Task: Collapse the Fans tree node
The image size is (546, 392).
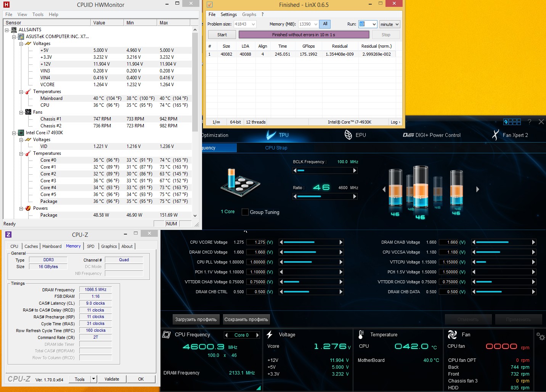Action: tap(21, 112)
